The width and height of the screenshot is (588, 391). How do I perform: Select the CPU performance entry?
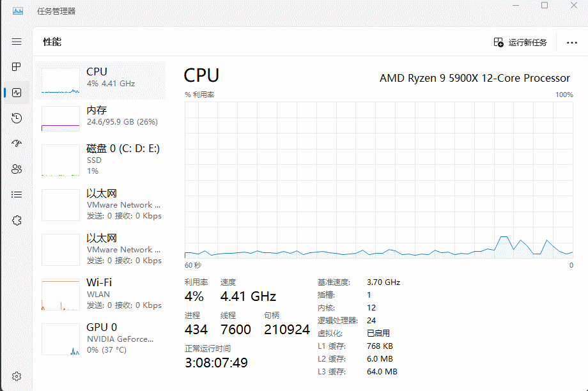[101, 80]
